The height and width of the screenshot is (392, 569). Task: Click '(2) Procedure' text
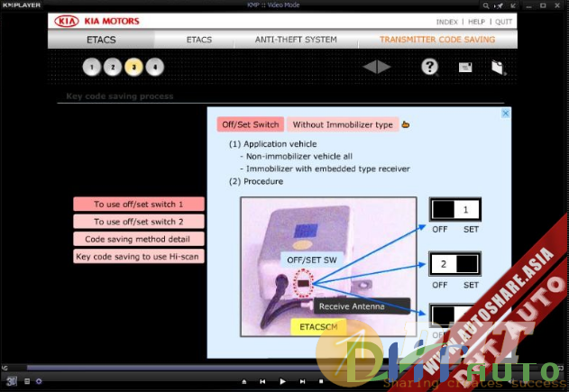(256, 181)
